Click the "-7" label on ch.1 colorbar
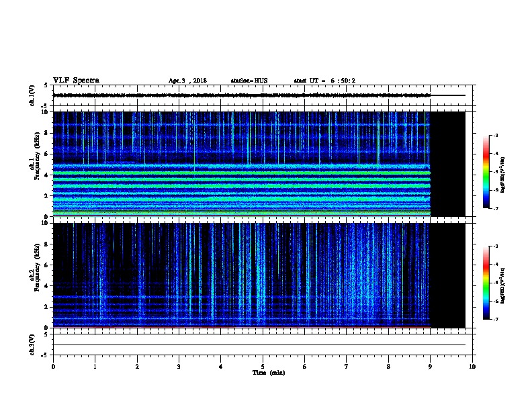Viewport: 532px width, 411px height. point(495,208)
